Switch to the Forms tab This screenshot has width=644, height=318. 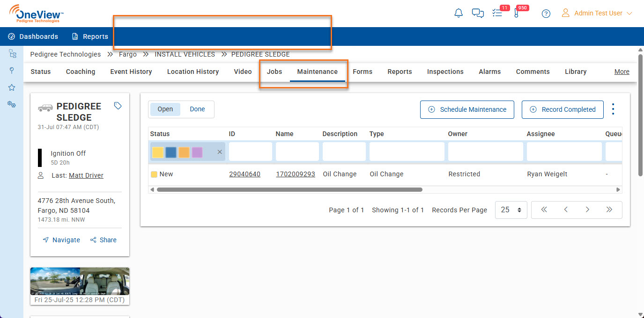tap(363, 72)
